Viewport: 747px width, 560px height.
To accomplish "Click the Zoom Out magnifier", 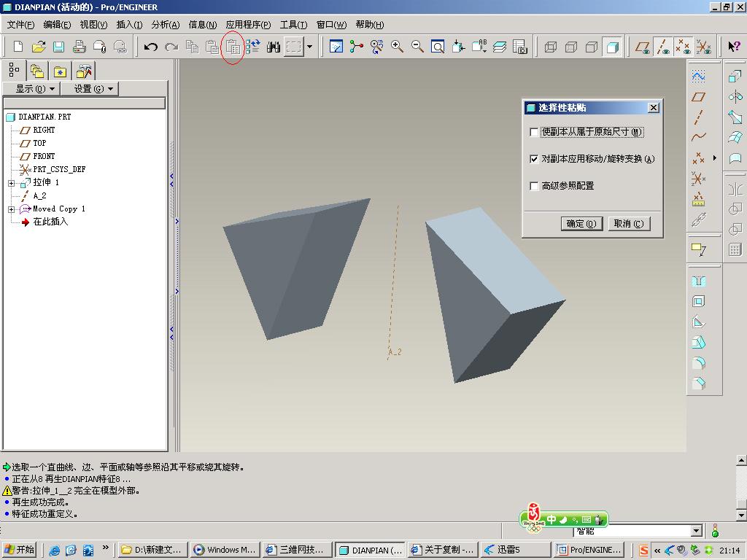I will pyautogui.click(x=417, y=47).
